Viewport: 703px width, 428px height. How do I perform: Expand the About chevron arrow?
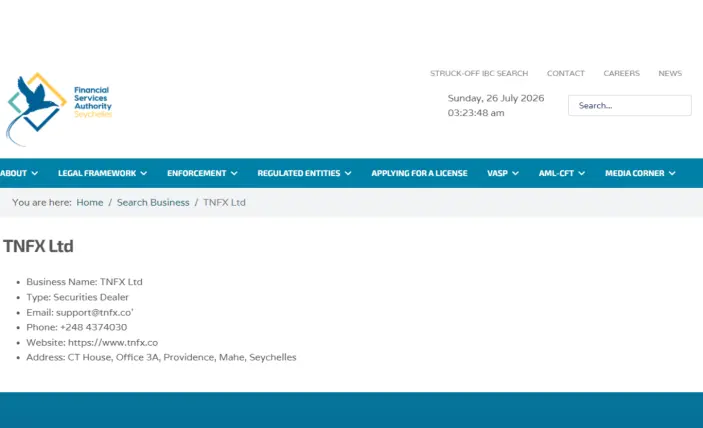tap(35, 173)
